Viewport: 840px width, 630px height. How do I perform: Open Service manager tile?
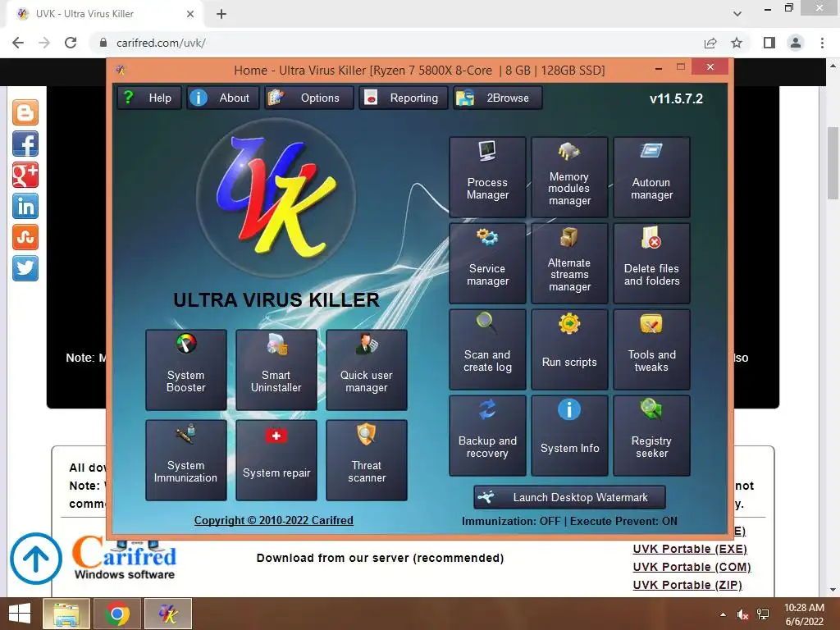click(x=487, y=263)
